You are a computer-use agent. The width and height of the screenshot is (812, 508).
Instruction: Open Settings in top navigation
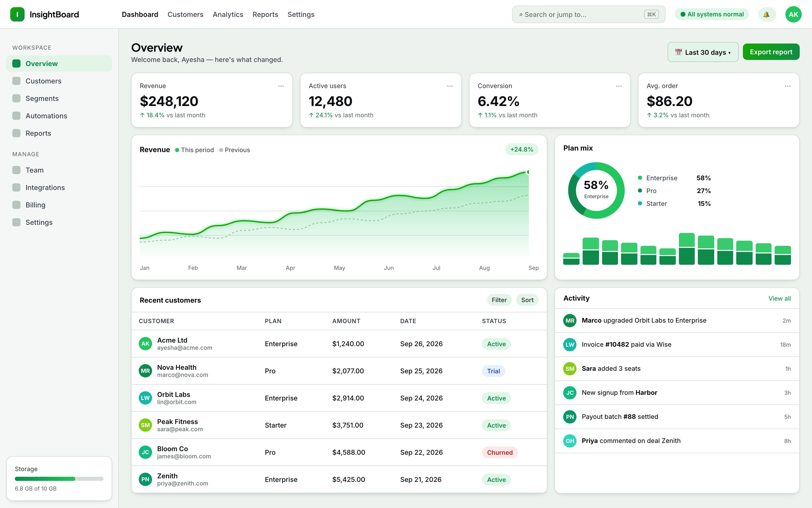tap(301, 14)
